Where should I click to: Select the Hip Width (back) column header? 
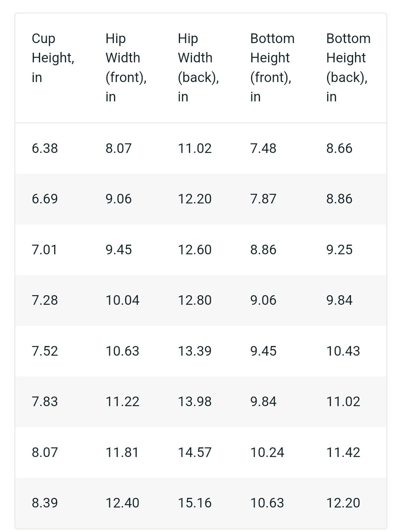point(198,68)
